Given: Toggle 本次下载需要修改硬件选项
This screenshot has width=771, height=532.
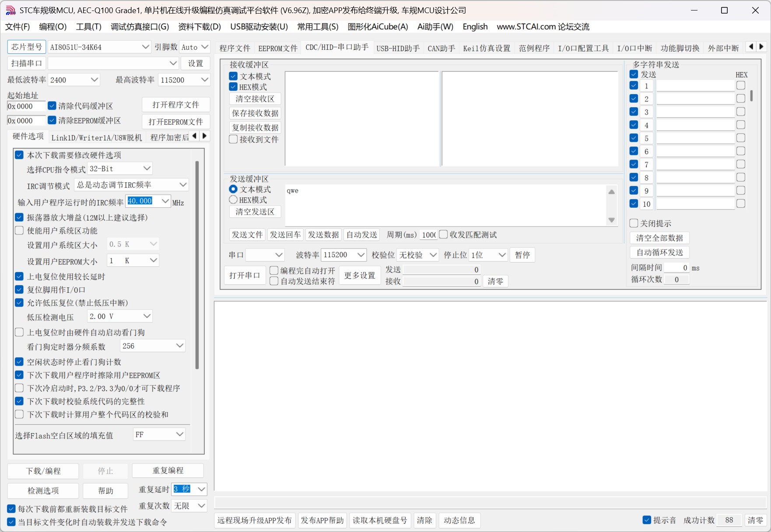Looking at the screenshot, I should tap(19, 155).
